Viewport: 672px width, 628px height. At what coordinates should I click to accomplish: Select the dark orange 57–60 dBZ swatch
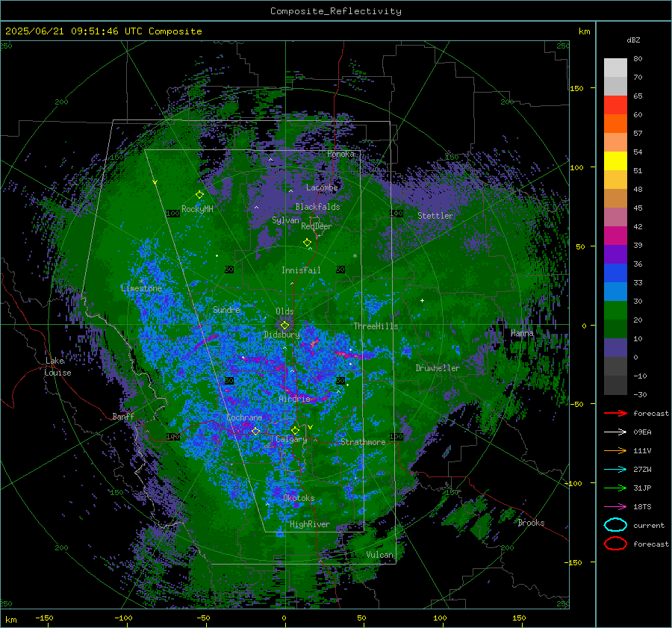tap(615, 124)
